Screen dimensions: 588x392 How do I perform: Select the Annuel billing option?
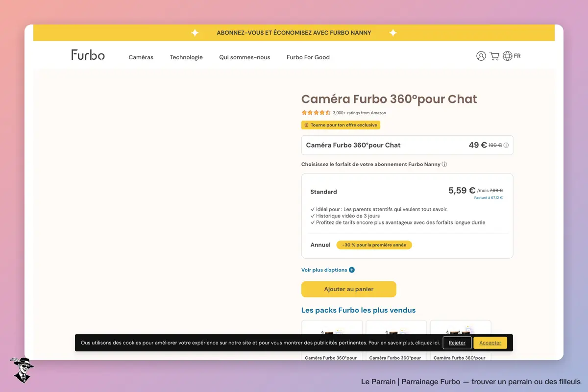(320, 245)
